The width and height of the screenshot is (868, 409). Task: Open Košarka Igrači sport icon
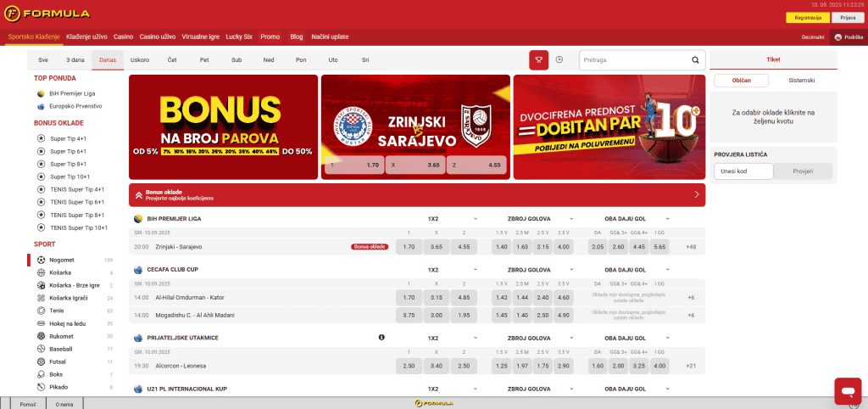point(41,298)
